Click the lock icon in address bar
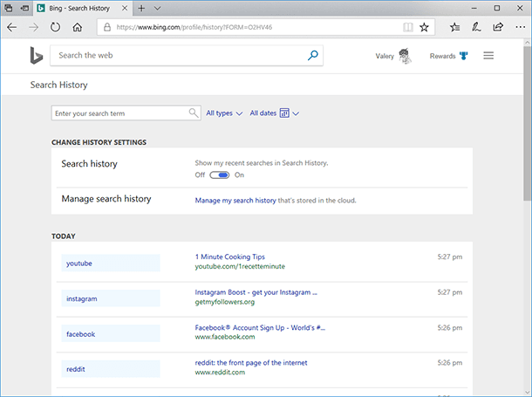The width and height of the screenshot is (532, 397). point(107,27)
